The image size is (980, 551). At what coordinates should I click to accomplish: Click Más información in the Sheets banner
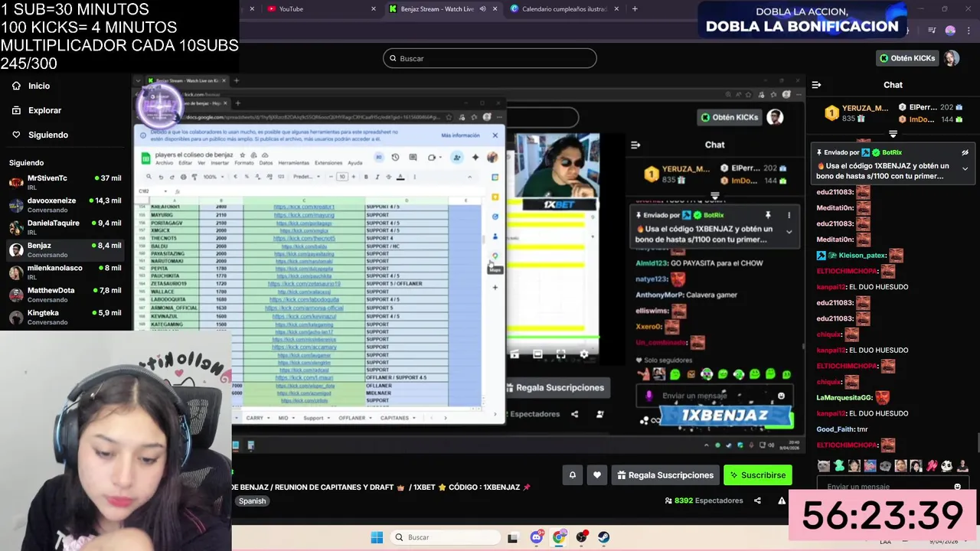[x=460, y=135]
